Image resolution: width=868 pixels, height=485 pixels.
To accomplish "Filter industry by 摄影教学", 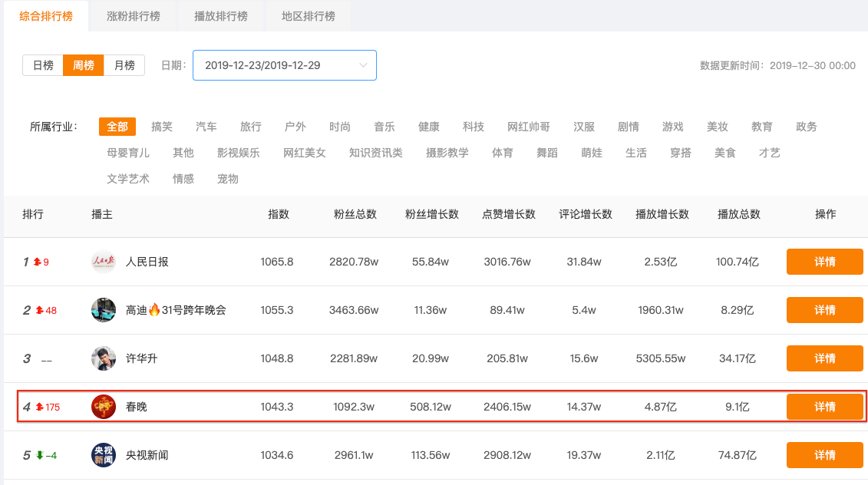I will pos(447,153).
